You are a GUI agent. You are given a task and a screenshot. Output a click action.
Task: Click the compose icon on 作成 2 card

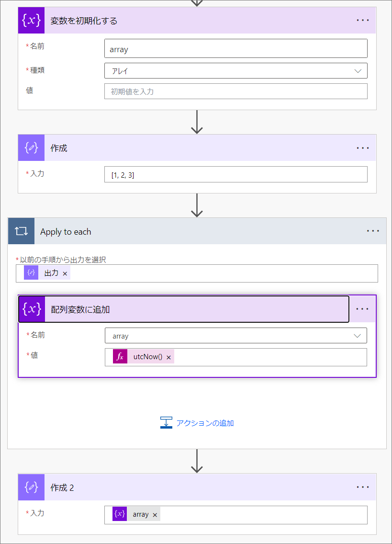31,487
